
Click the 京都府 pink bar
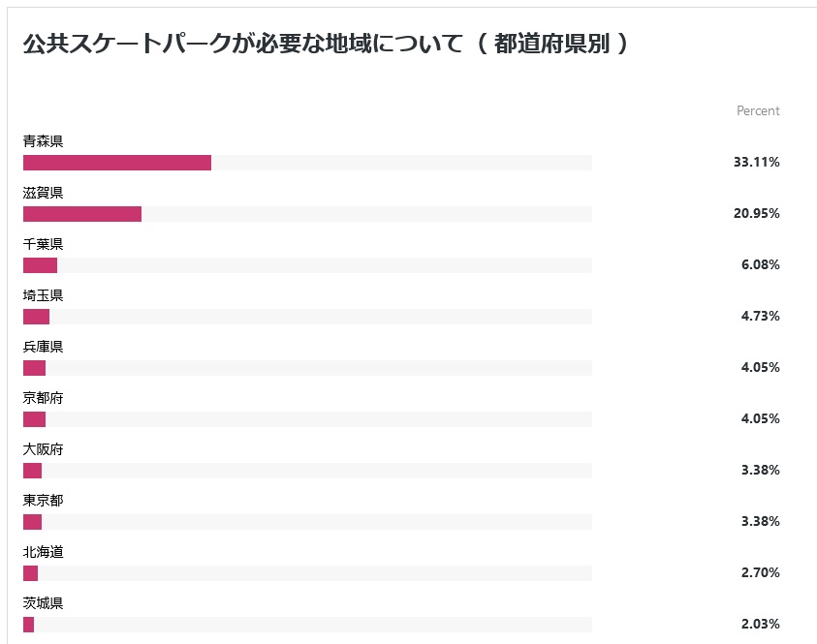(34, 419)
